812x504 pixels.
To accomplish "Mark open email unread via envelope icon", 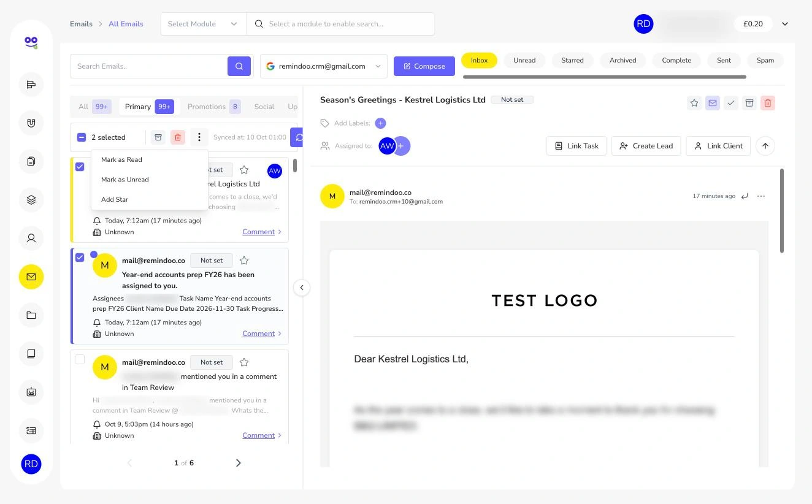I will click(713, 103).
